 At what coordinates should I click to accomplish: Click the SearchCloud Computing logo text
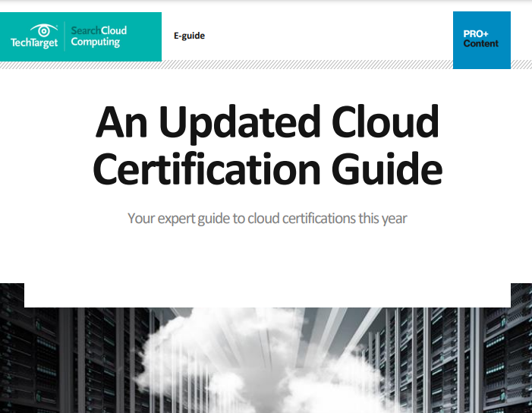(99, 36)
